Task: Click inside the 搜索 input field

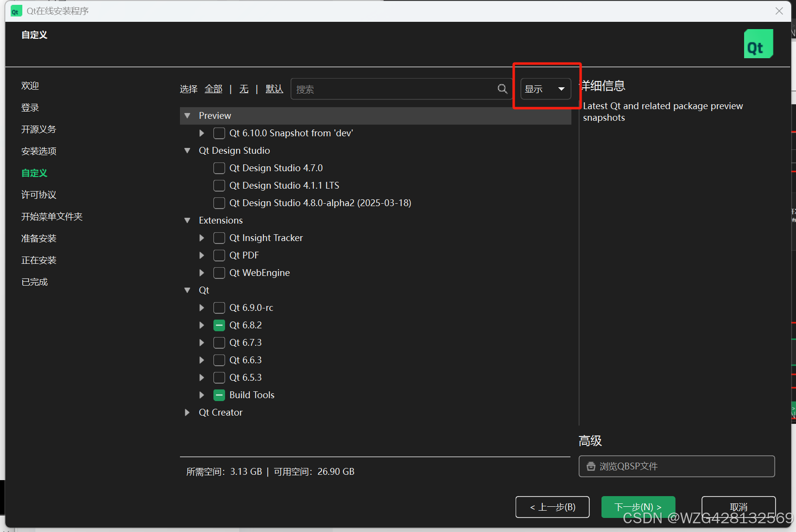Action: click(x=388, y=89)
